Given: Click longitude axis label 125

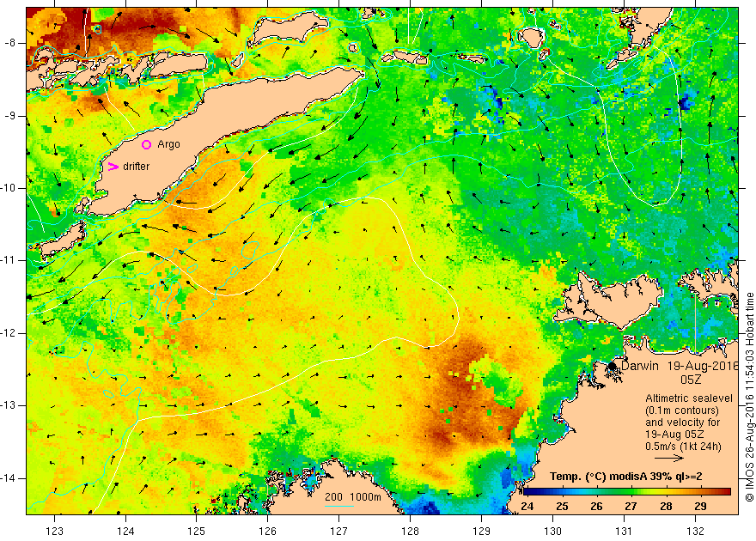Looking at the screenshot, I should click(196, 531).
